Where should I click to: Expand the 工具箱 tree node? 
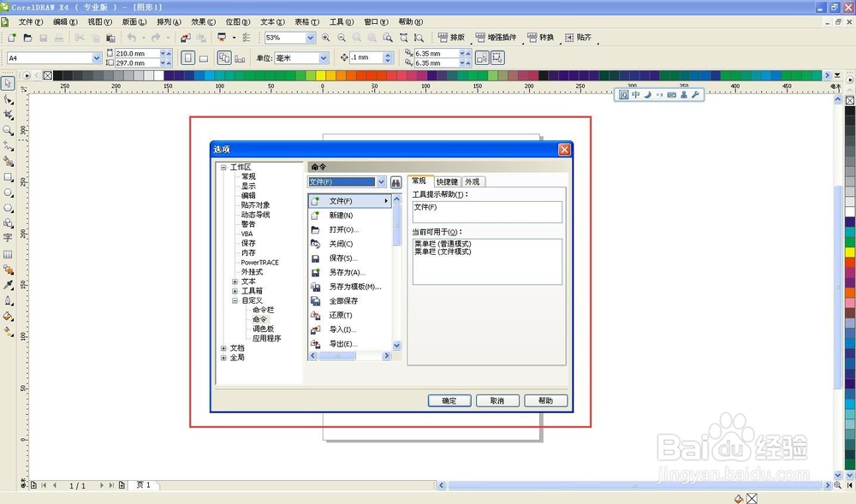[x=235, y=291]
